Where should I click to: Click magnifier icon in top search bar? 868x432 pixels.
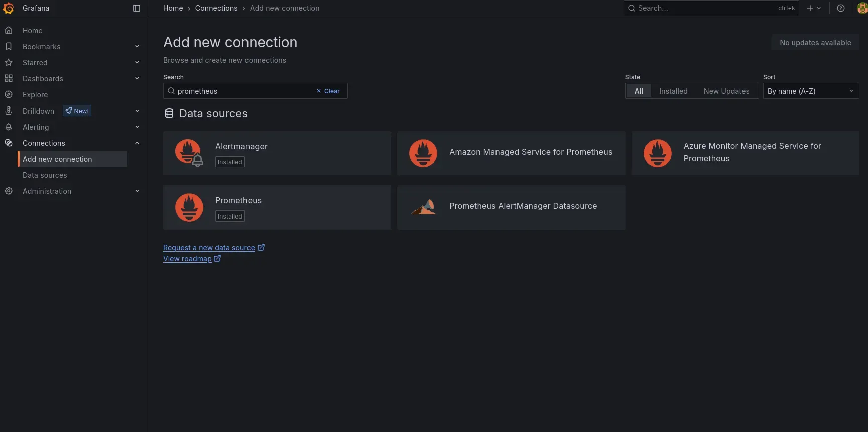point(632,8)
